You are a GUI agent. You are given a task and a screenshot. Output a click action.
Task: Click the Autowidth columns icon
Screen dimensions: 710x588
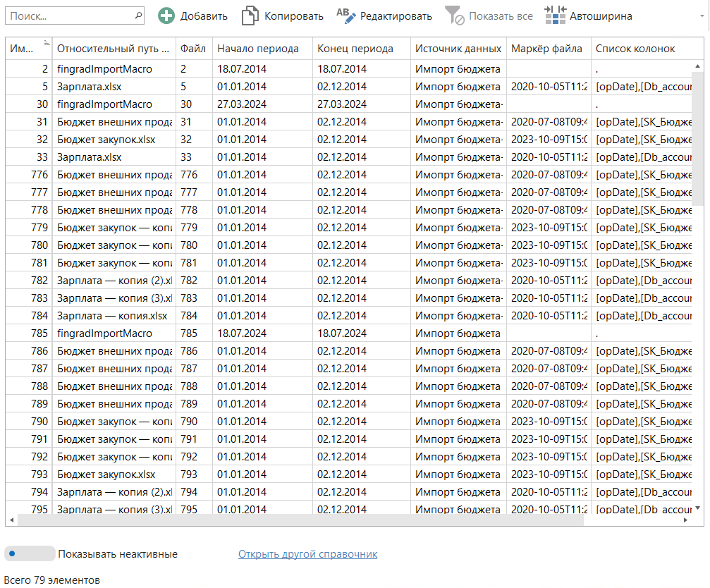click(555, 16)
